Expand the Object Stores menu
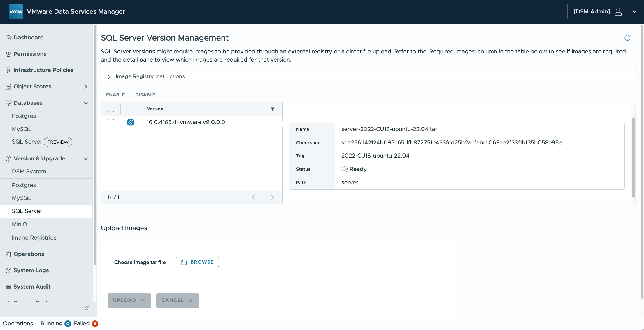 point(85,87)
